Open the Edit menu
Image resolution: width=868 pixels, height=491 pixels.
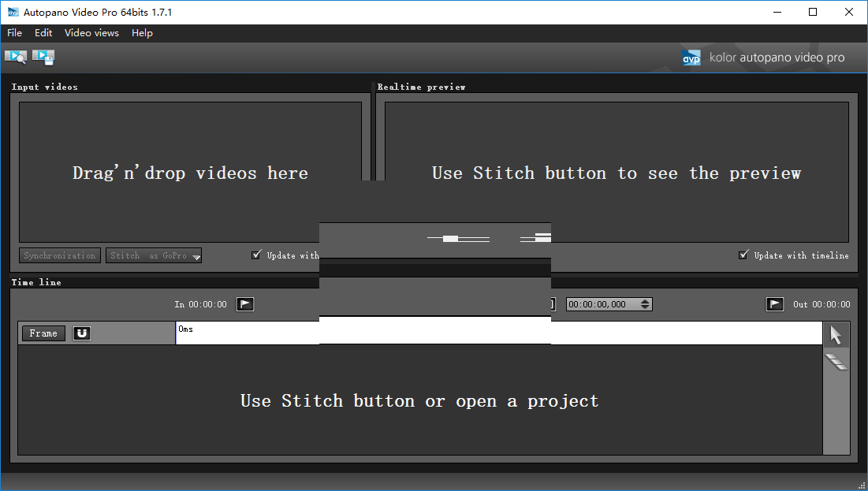(x=43, y=33)
